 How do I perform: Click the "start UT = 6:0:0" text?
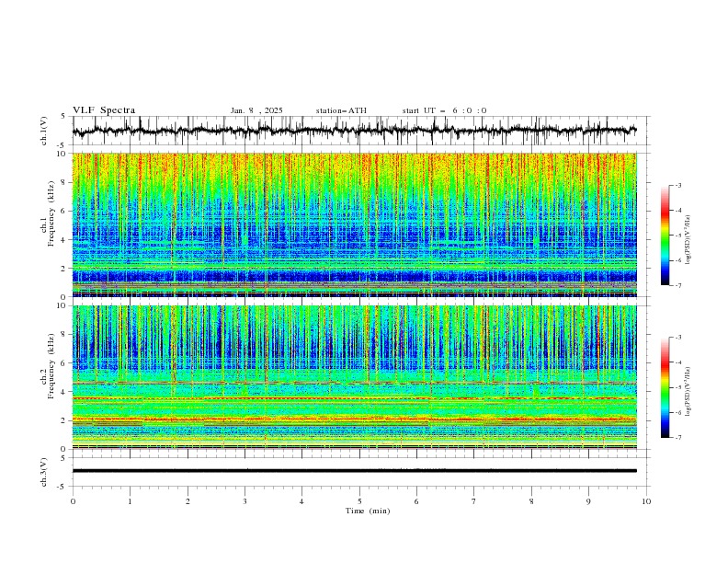pyautogui.click(x=444, y=110)
